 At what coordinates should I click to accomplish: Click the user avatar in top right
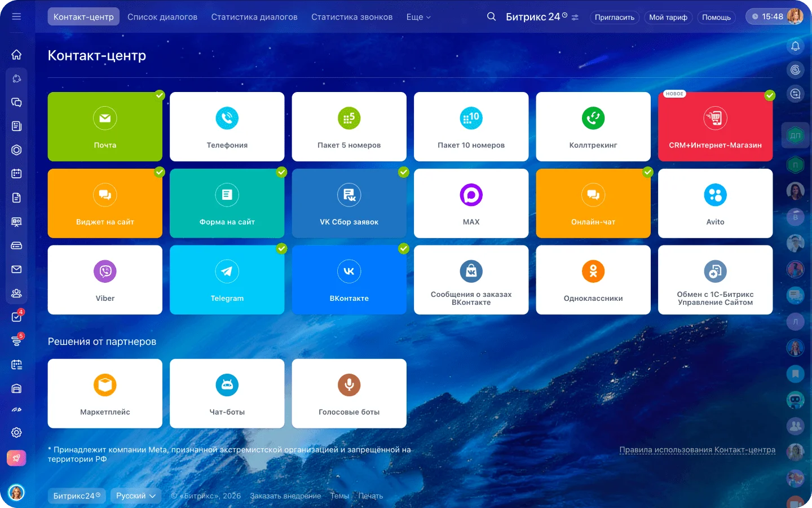pyautogui.click(x=795, y=16)
